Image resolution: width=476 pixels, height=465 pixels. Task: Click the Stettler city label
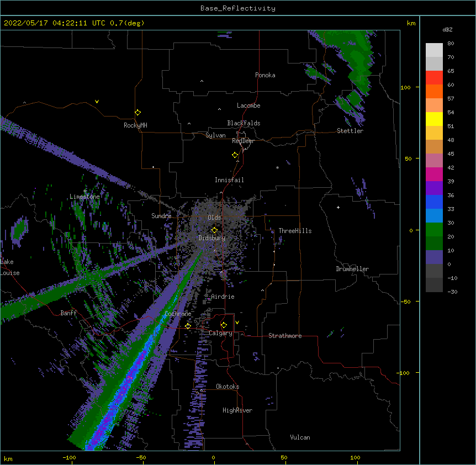coord(350,131)
